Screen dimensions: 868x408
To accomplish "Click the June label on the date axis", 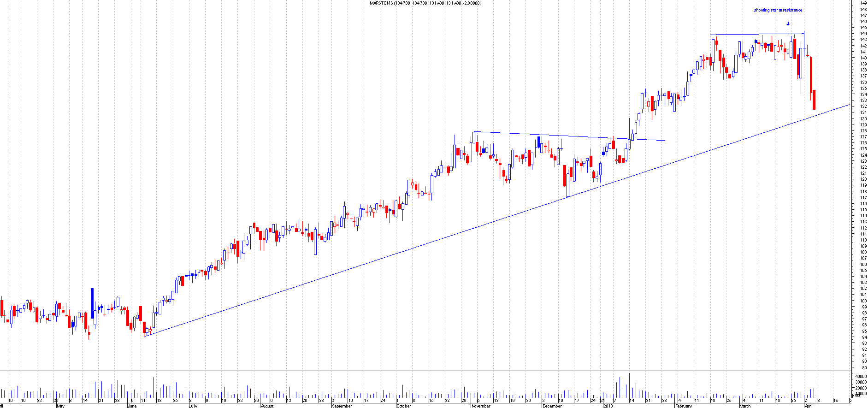I will click(132, 406).
